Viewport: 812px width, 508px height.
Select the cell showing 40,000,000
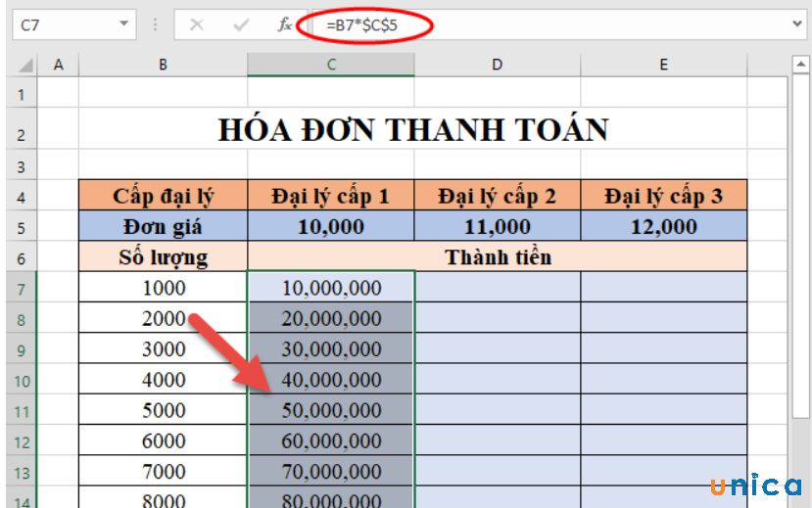[x=331, y=379]
